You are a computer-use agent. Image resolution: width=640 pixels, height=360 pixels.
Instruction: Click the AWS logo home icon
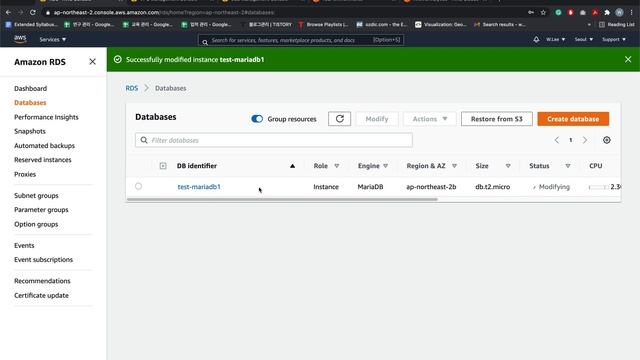(20, 39)
